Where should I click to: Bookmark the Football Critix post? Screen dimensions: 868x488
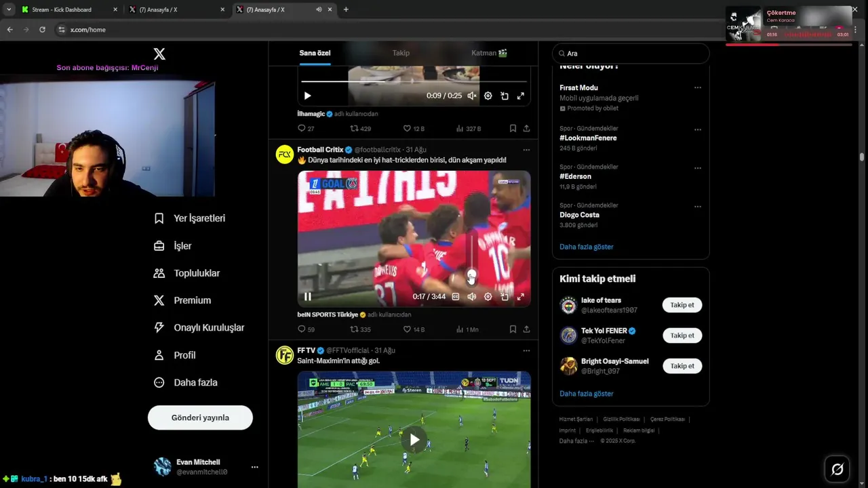(513, 329)
